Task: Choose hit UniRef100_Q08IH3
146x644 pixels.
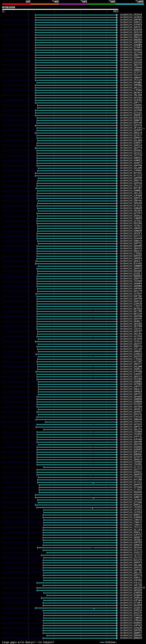Action: tap(131, 356)
